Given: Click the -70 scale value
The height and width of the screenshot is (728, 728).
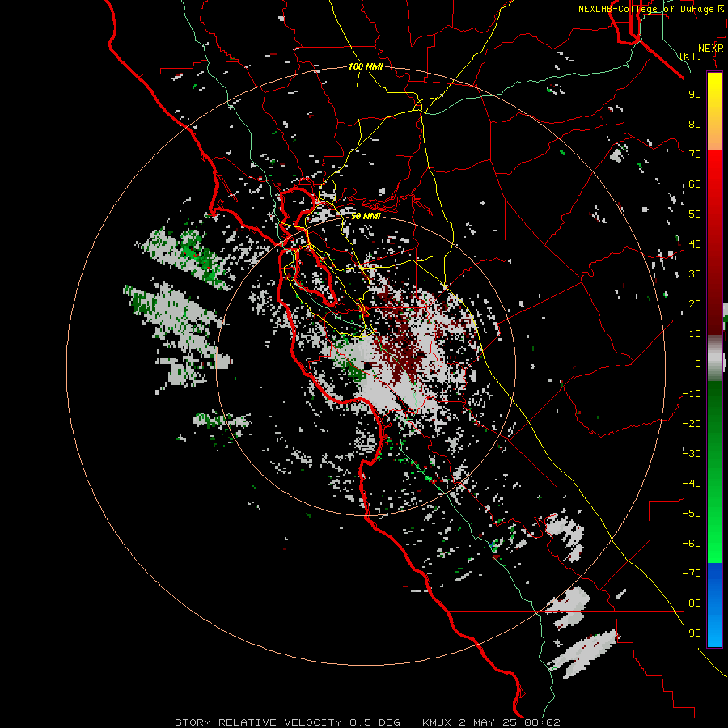Looking at the screenshot, I should (x=692, y=574).
